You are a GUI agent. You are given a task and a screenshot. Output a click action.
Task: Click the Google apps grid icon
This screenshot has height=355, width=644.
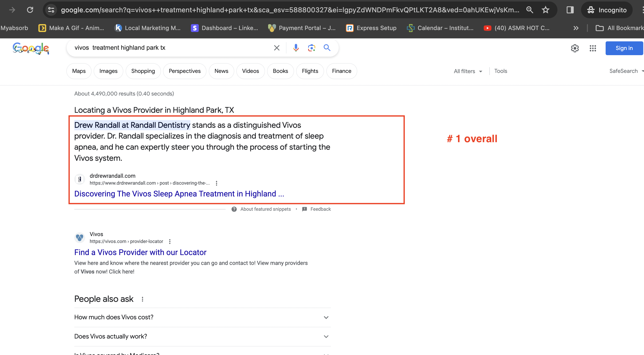[593, 48]
